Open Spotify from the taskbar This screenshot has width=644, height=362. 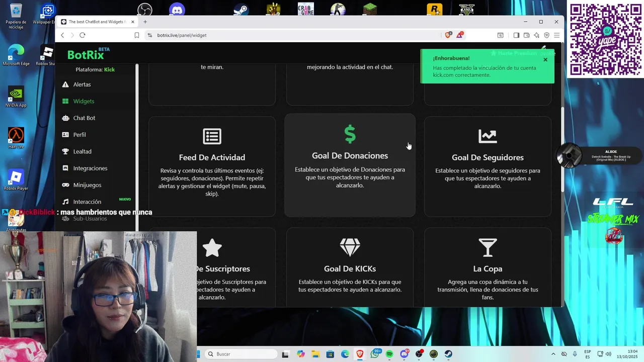pyautogui.click(x=389, y=354)
